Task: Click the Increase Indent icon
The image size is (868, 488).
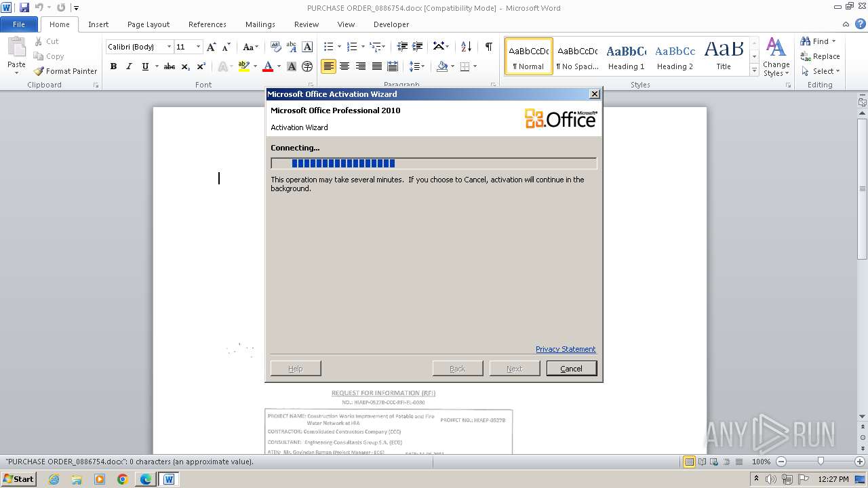Action: pos(418,47)
